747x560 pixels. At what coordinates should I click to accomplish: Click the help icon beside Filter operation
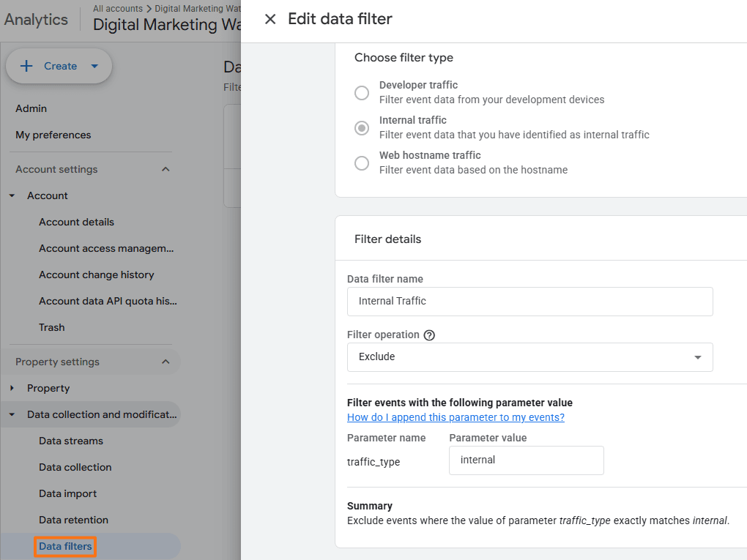tap(429, 335)
